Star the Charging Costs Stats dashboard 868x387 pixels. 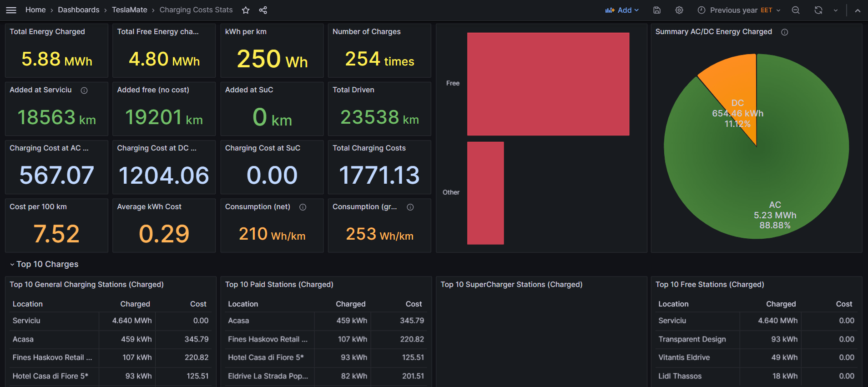246,10
